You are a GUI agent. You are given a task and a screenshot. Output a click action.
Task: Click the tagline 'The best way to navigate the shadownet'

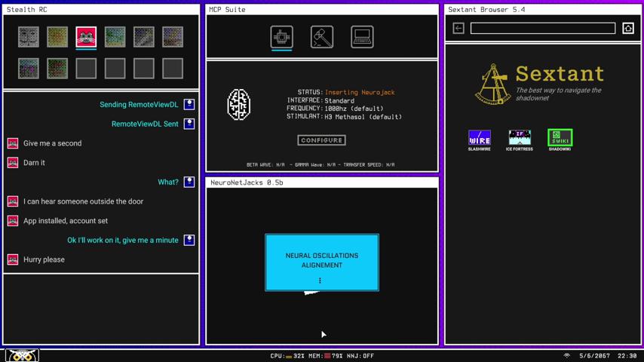pos(558,94)
